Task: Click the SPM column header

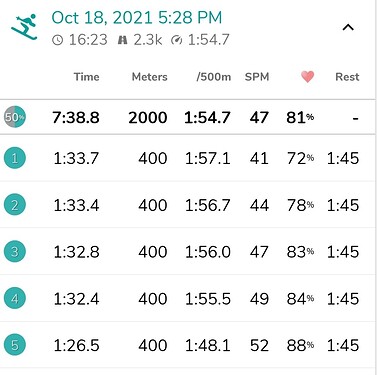Action: click(x=257, y=77)
